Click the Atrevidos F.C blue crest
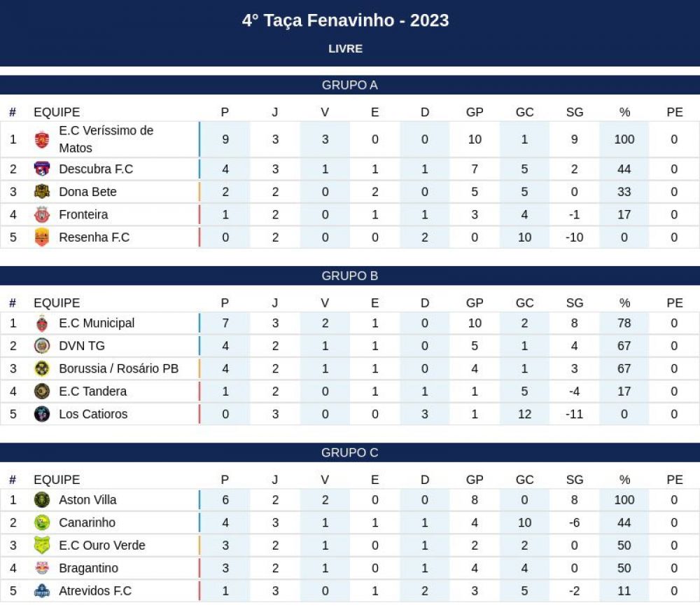Image resolution: width=700 pixels, height=610 pixels. 42,591
